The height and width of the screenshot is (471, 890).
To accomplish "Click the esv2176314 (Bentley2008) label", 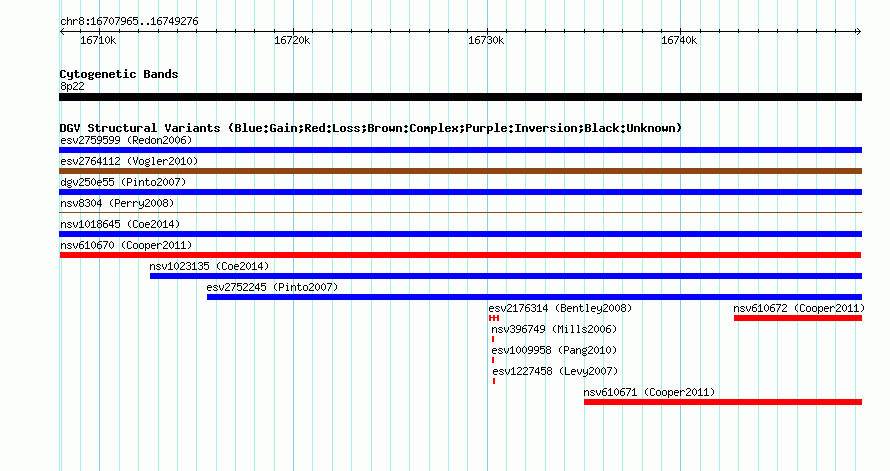I will [560, 308].
